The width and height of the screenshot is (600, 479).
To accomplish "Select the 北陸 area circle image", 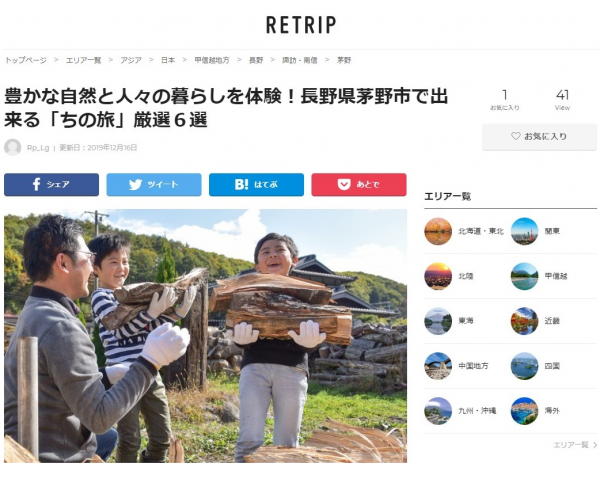I will [x=438, y=276].
